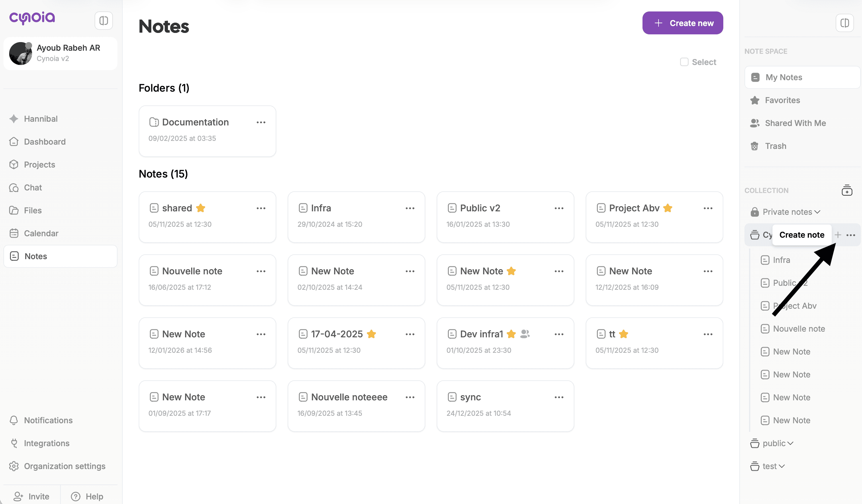Collapse the left sidebar panel icon
Screen dimensions: 862x504
point(104,21)
